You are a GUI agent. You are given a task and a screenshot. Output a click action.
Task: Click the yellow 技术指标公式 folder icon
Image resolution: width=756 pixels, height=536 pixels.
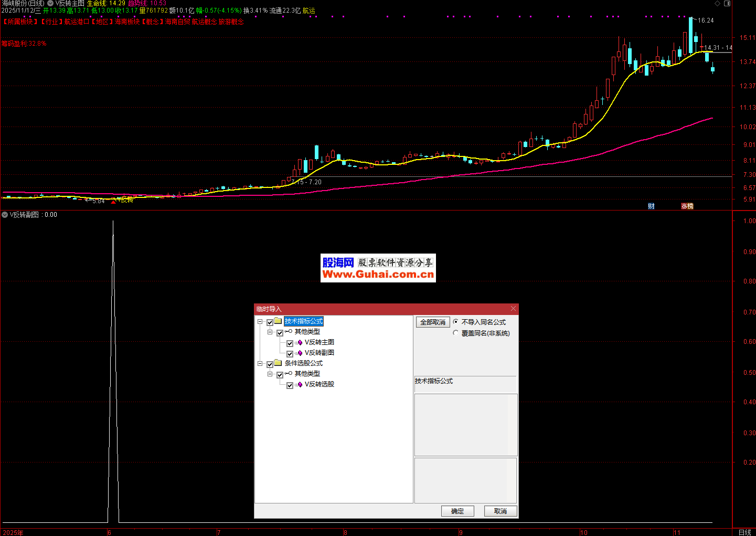pyautogui.click(x=278, y=321)
